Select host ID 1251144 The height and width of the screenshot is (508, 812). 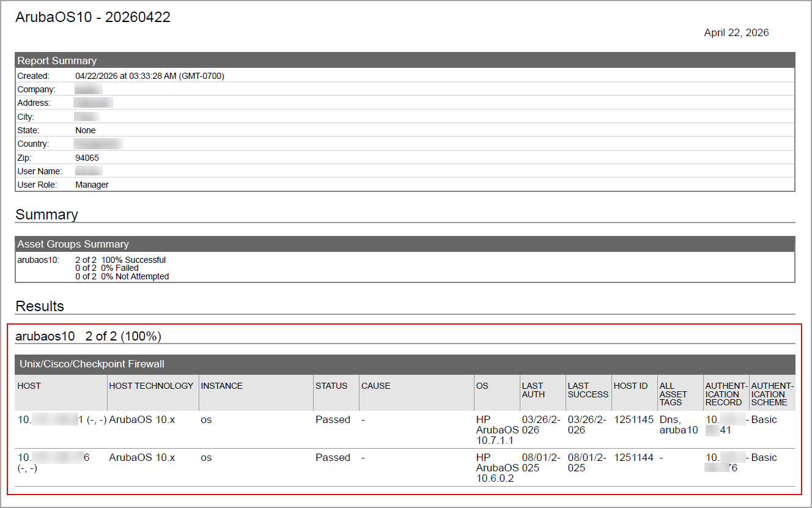click(x=633, y=458)
